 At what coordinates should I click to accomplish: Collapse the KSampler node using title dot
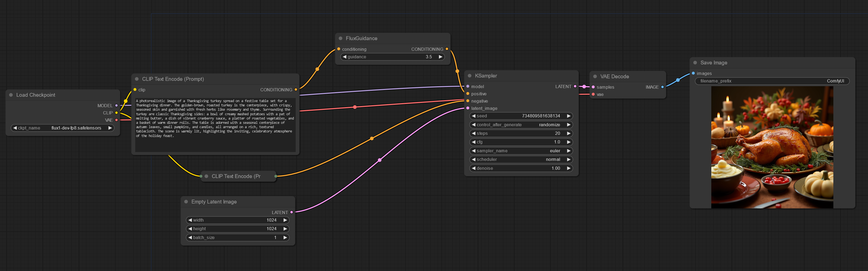coord(470,76)
